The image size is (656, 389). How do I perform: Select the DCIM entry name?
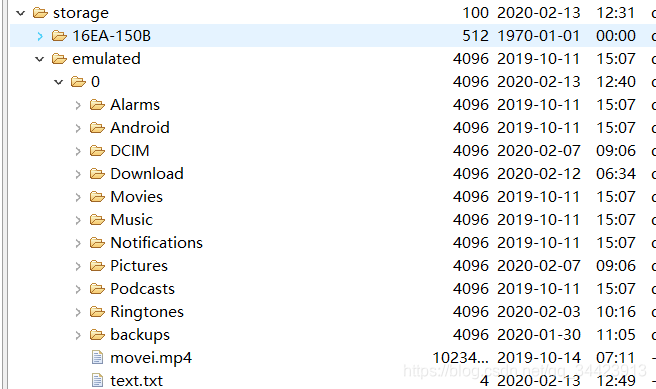[x=130, y=151]
